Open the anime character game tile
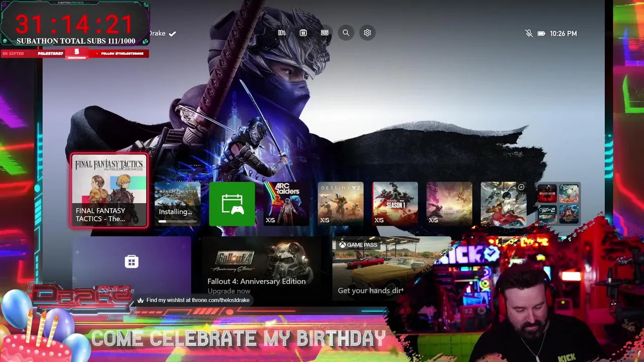The width and height of the screenshot is (644, 362). (x=504, y=204)
